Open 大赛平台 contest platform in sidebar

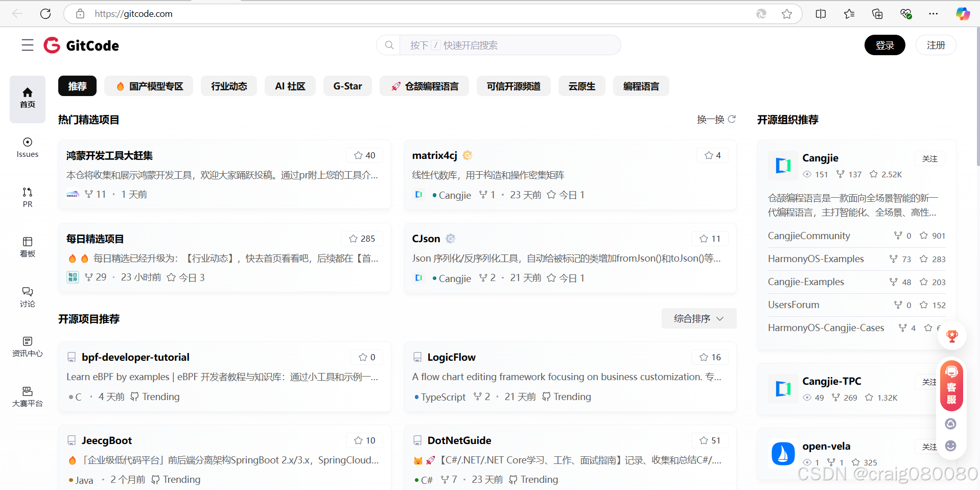(28, 396)
